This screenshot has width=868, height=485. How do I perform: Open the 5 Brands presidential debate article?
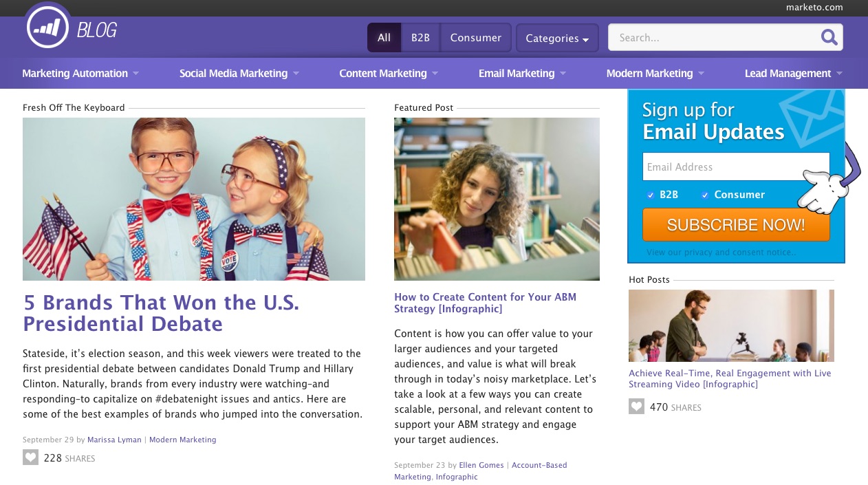161,313
